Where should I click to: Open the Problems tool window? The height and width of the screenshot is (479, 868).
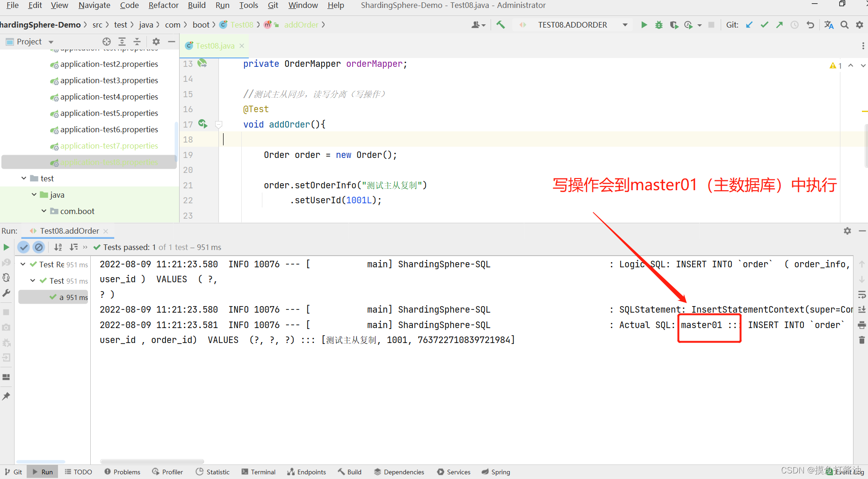123,472
